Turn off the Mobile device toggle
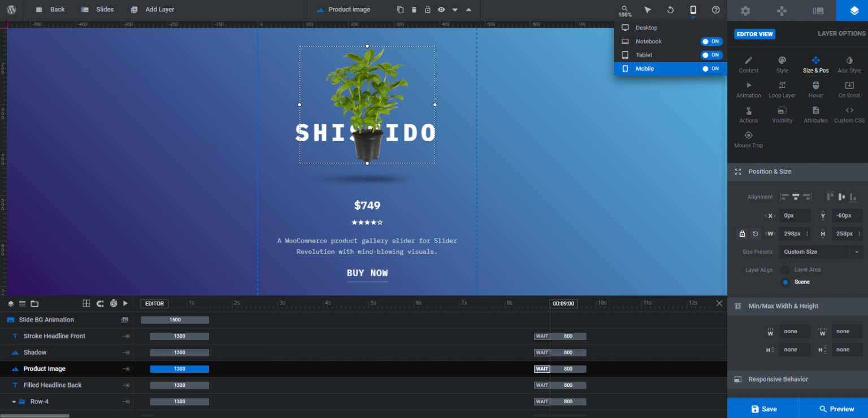 pos(711,68)
